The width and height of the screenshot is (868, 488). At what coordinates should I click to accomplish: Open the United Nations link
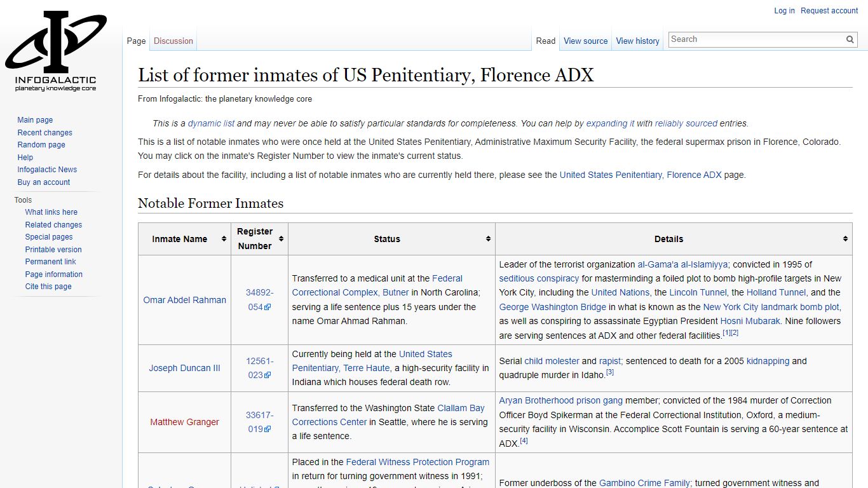point(620,292)
